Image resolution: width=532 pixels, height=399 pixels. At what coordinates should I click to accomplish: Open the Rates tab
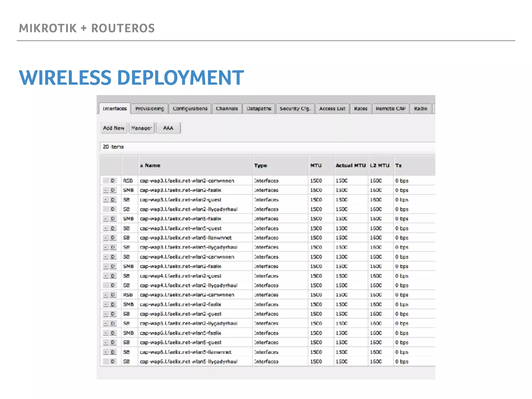click(x=361, y=109)
